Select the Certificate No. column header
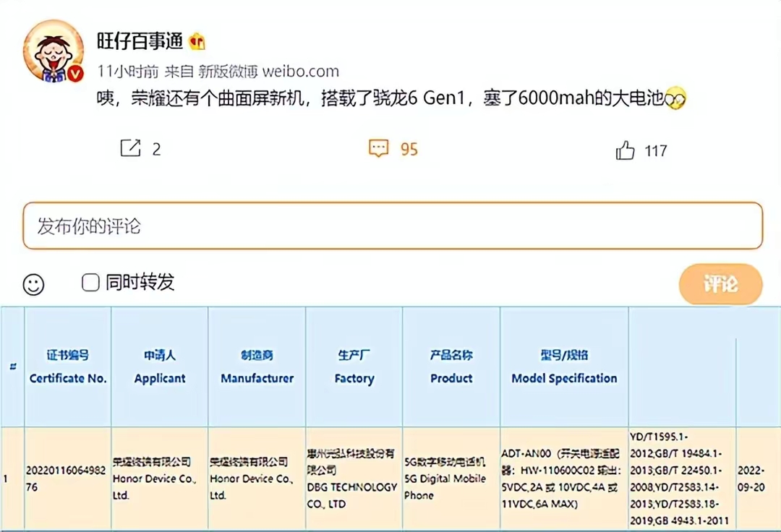Viewport: 781px width, 532px height. 67,369
